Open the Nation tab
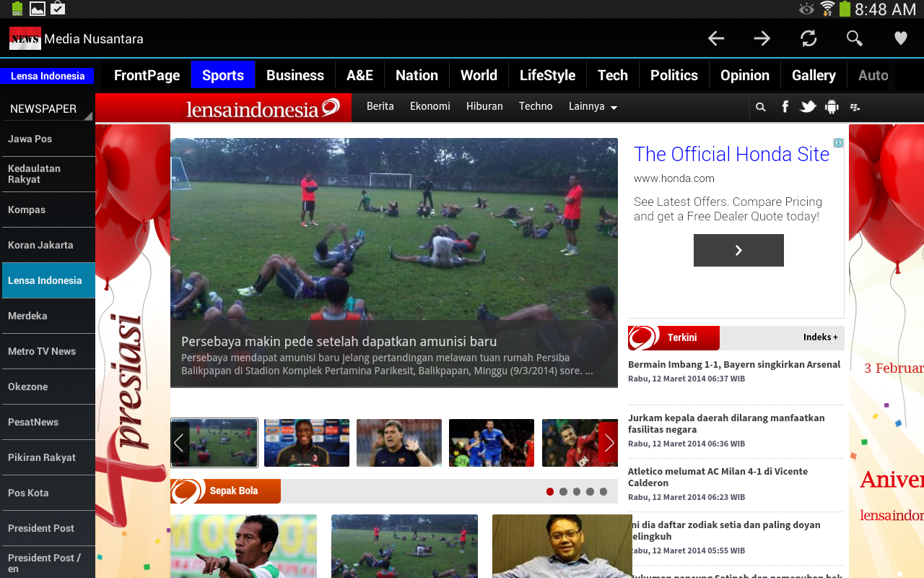Image resolution: width=924 pixels, height=578 pixels. (417, 75)
